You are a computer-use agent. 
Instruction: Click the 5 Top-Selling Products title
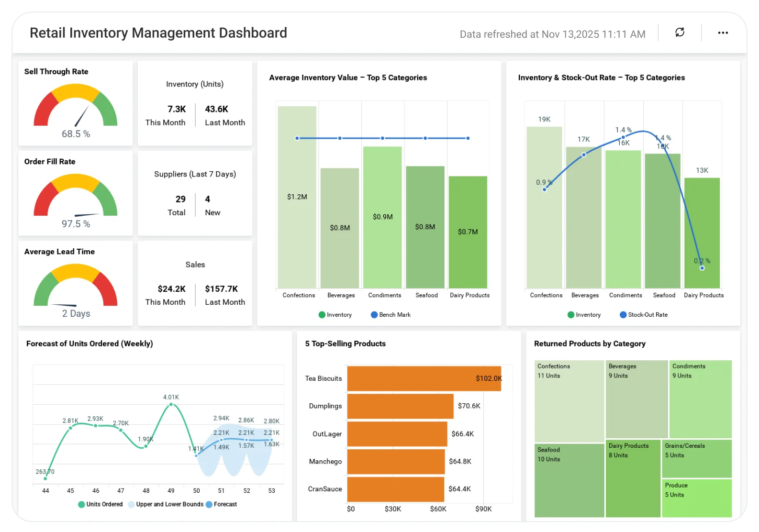(346, 344)
